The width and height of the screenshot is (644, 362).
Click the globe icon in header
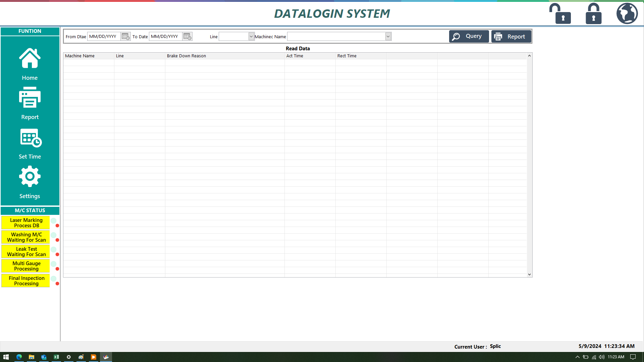click(627, 14)
